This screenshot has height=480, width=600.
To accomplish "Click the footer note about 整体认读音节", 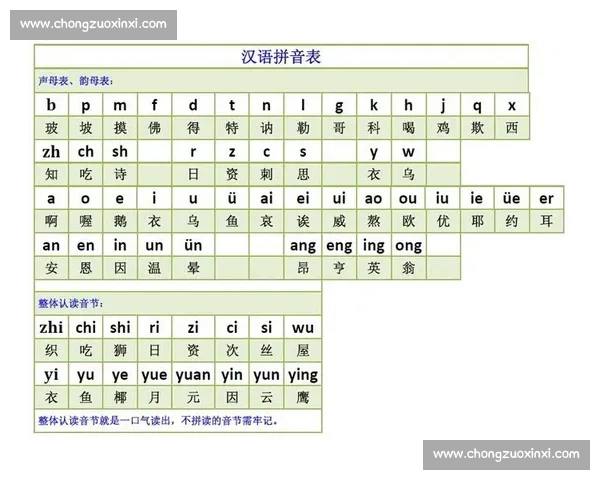I will [x=157, y=421].
